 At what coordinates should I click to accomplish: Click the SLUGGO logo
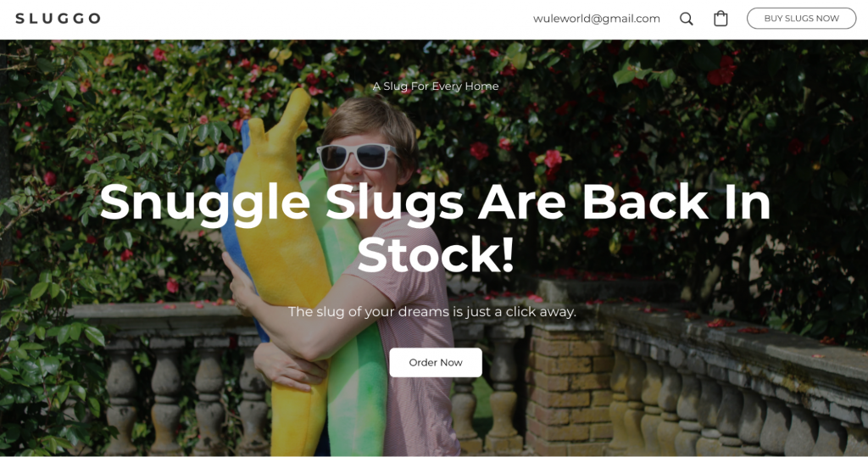[x=58, y=19]
